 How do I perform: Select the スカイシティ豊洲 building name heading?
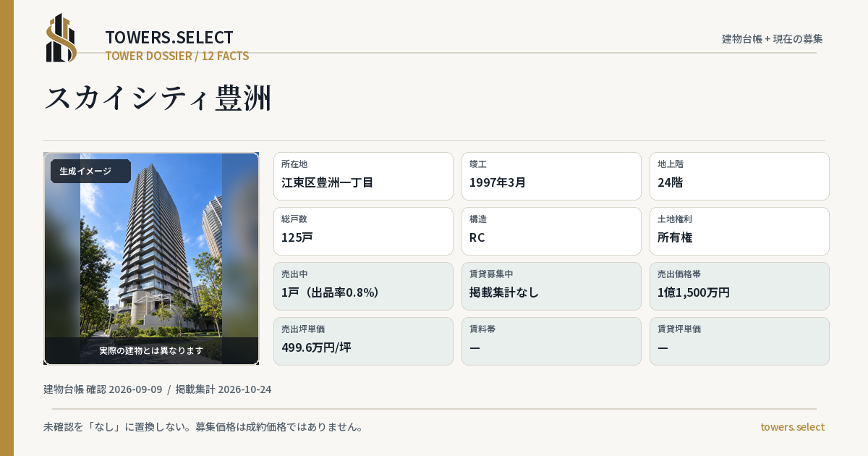tap(158, 98)
